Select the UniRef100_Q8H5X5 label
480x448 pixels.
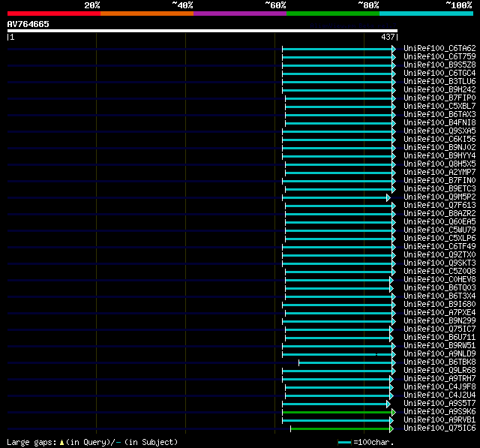(439, 164)
